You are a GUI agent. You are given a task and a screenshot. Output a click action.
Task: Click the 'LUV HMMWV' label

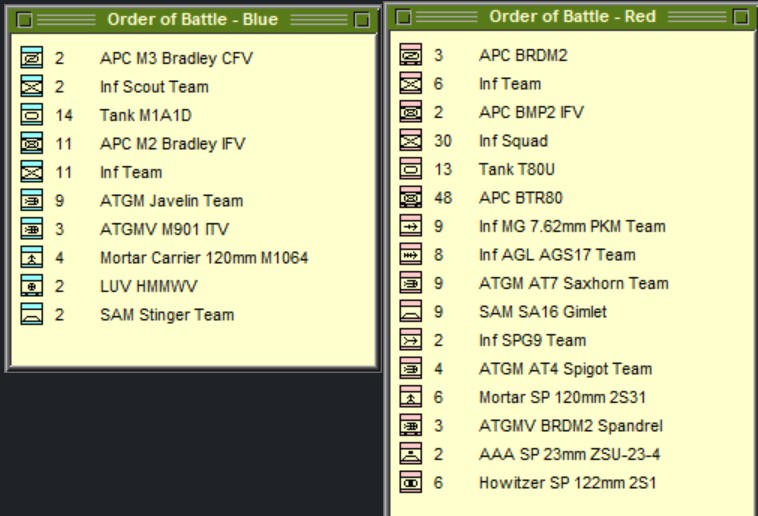pos(148,286)
